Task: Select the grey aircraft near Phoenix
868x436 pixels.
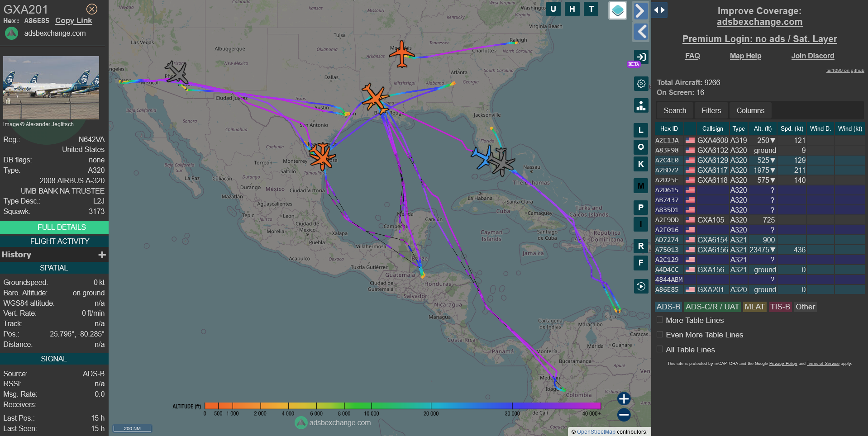Action: pos(176,72)
